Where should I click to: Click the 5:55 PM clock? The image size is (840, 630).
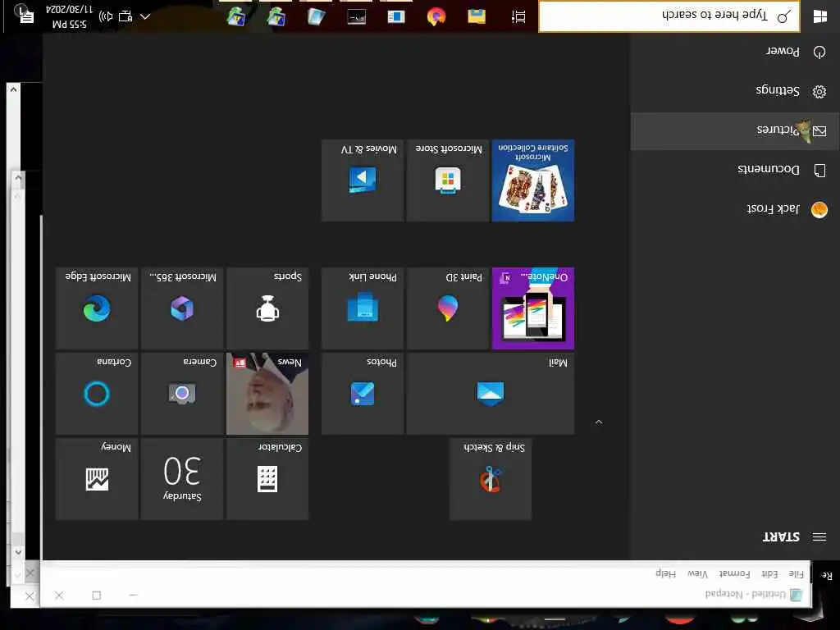tap(69, 16)
